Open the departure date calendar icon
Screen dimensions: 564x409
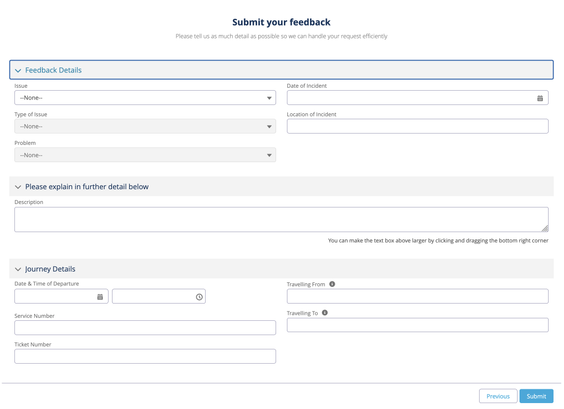[100, 297]
